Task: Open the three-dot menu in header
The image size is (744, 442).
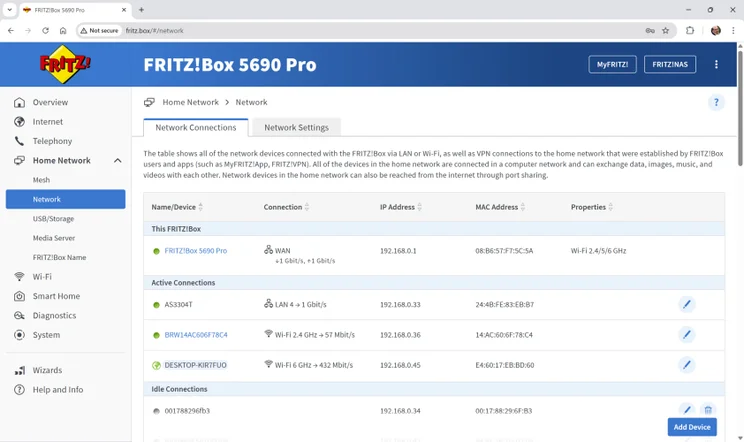Action: click(x=716, y=65)
